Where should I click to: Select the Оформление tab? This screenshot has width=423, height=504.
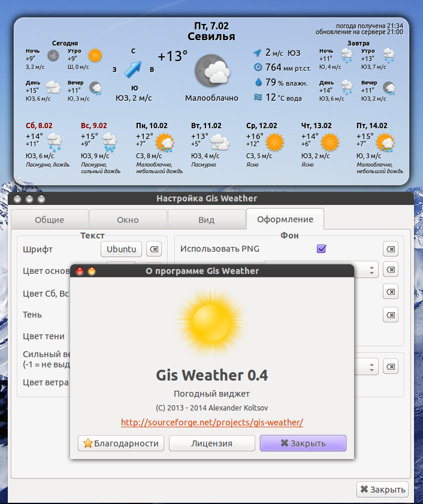coord(285,219)
